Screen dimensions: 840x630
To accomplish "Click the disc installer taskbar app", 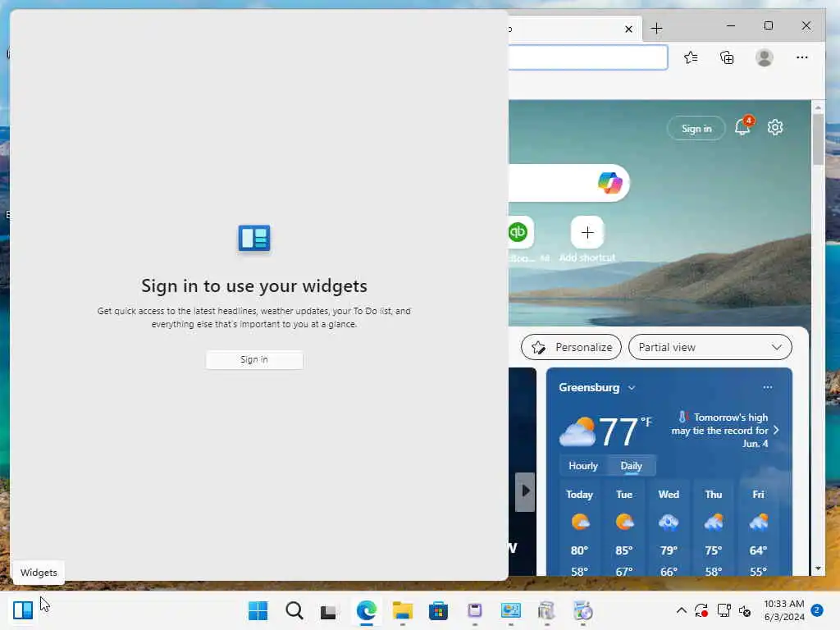I will 583,610.
